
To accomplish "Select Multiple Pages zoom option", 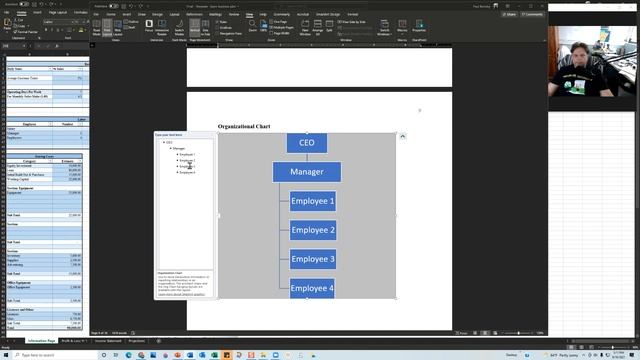I will (x=282, y=27).
